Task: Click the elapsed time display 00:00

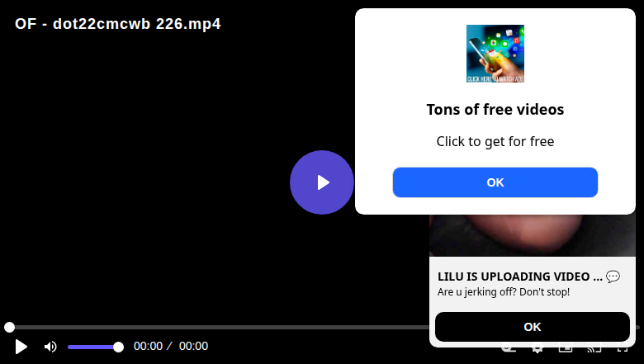Action: point(149,347)
